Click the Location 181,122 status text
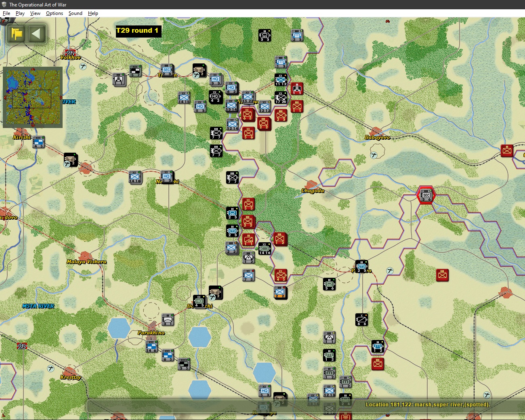 pyautogui.click(x=428, y=404)
